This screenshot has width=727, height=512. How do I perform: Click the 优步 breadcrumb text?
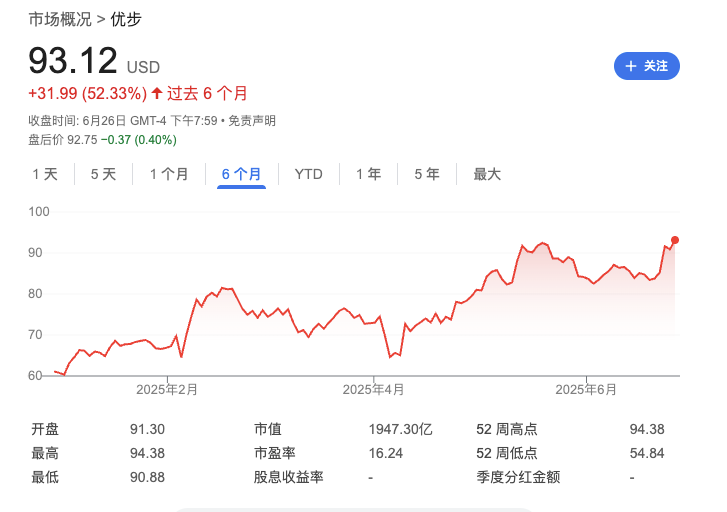(126, 19)
